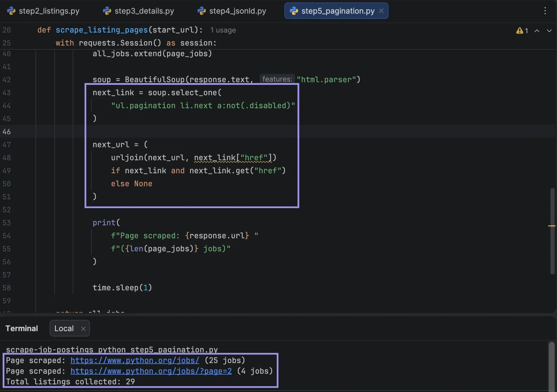Click the scrape_listing_pages function name
Viewport: 557px width, 392px height.
tap(102, 30)
